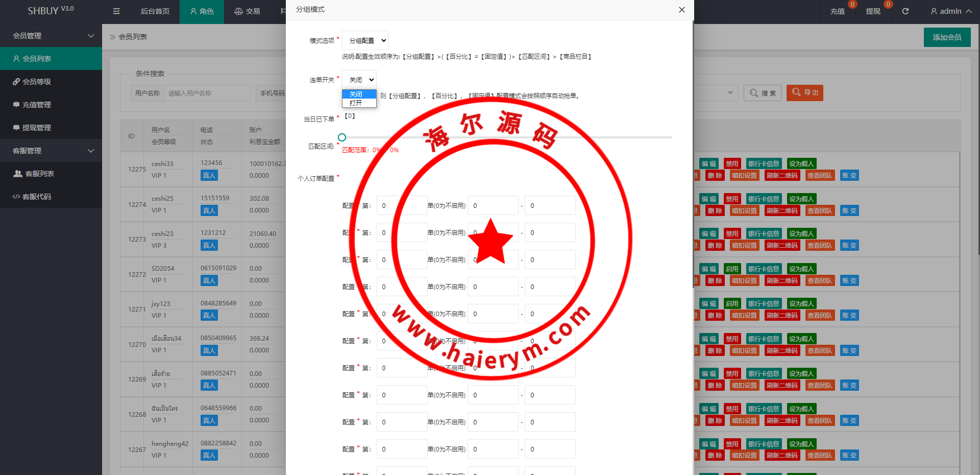Click the 匹配区间 slider handle
The width and height of the screenshot is (980, 475).
[x=342, y=137]
